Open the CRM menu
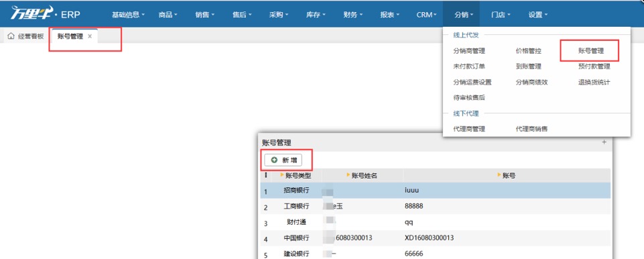The height and width of the screenshot is (259, 644). [x=426, y=15]
